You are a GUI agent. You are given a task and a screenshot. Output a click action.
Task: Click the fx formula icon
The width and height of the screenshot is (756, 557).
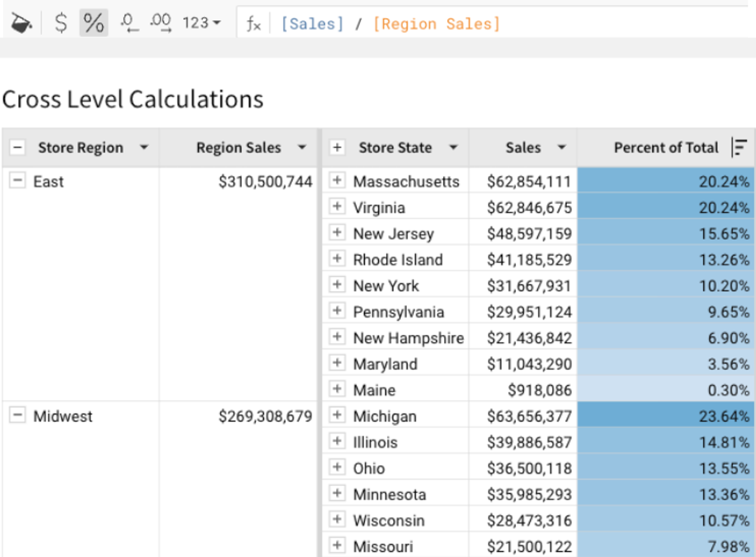pos(253,24)
